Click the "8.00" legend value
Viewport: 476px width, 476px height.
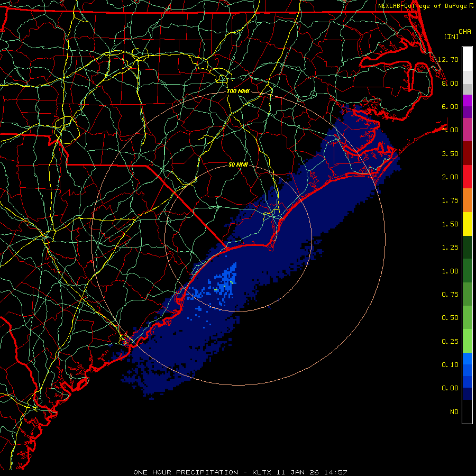pos(450,83)
